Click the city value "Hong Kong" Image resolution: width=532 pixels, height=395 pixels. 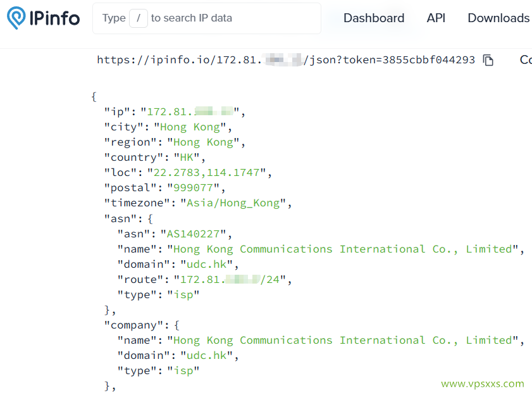pos(190,127)
